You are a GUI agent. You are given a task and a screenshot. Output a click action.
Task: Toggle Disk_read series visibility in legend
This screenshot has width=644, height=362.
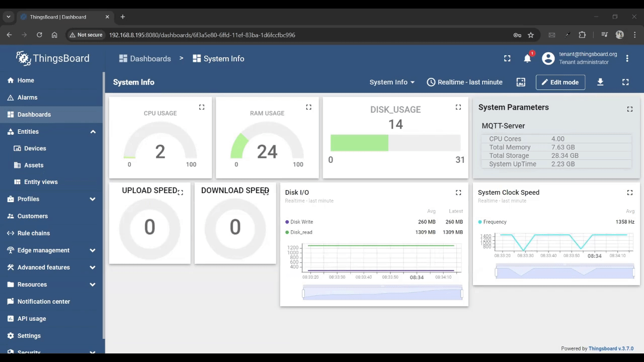[301, 232]
